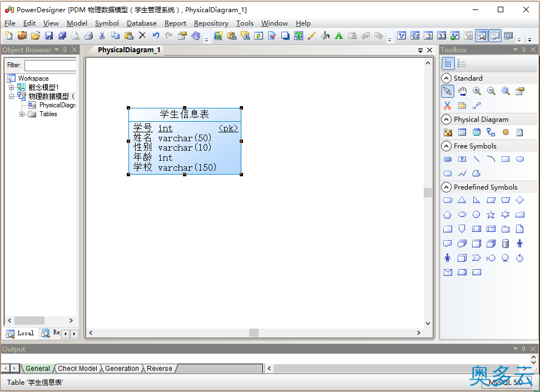Toggle the Output panel toolbar button
Image resolution: width=540 pixels, height=392 pixels.
pyautogui.click(x=495, y=36)
